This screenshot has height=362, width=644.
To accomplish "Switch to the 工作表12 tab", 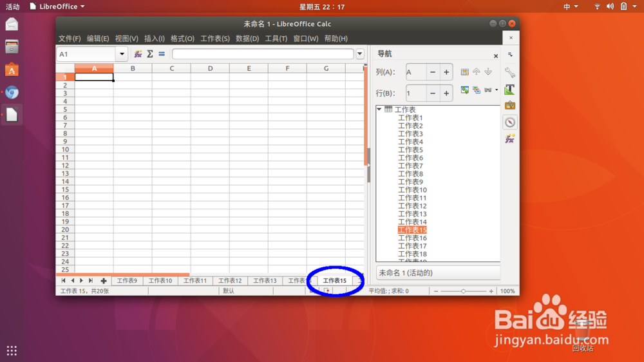I will tap(230, 281).
